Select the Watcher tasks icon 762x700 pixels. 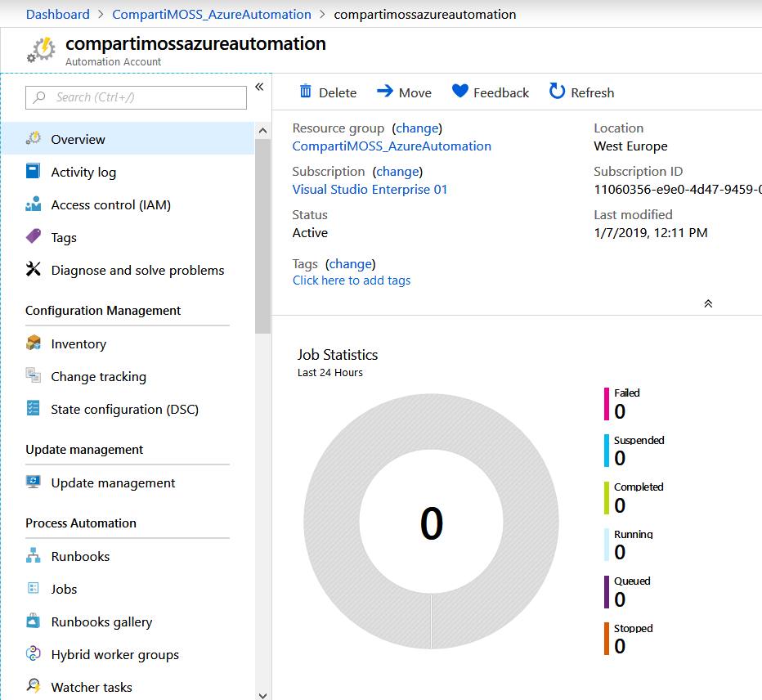coord(32,687)
